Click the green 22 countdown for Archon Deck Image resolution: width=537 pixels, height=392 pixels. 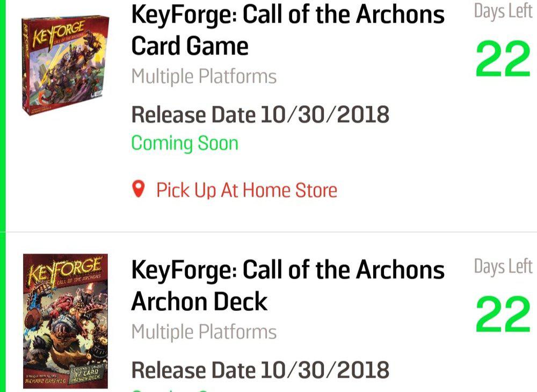503,315
